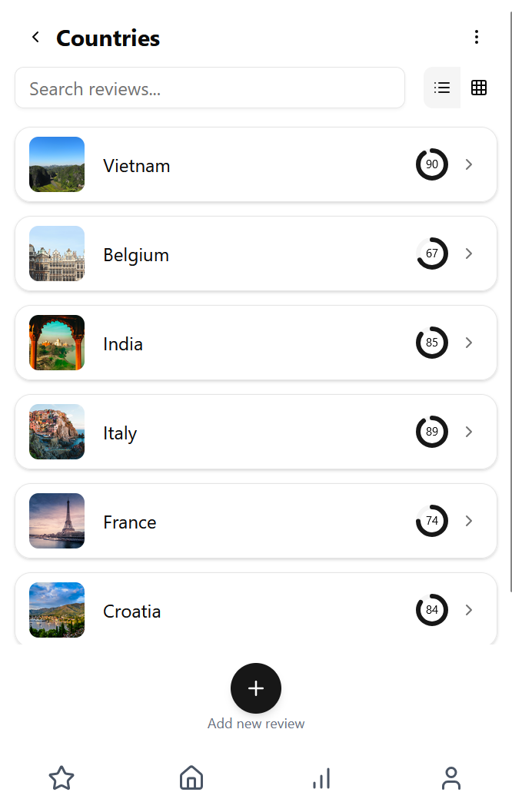Open the statistics chart icon
The height and width of the screenshot is (812, 512).
321,778
